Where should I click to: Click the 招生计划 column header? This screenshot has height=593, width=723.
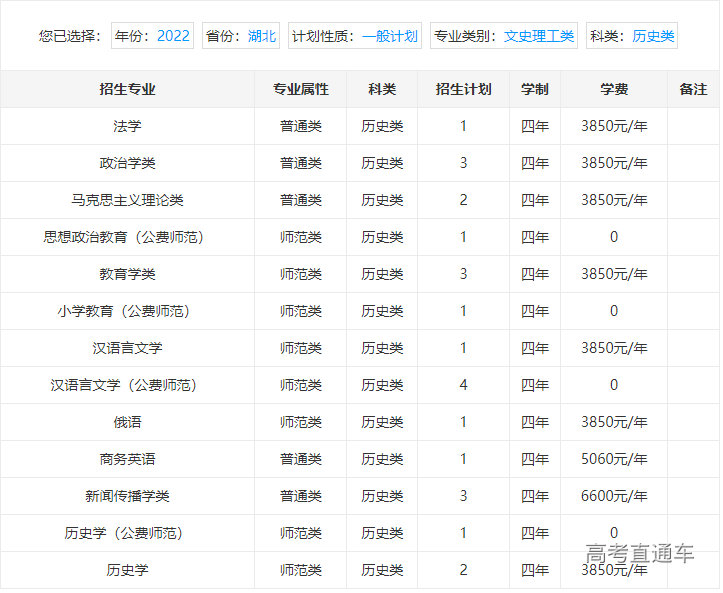tap(463, 89)
